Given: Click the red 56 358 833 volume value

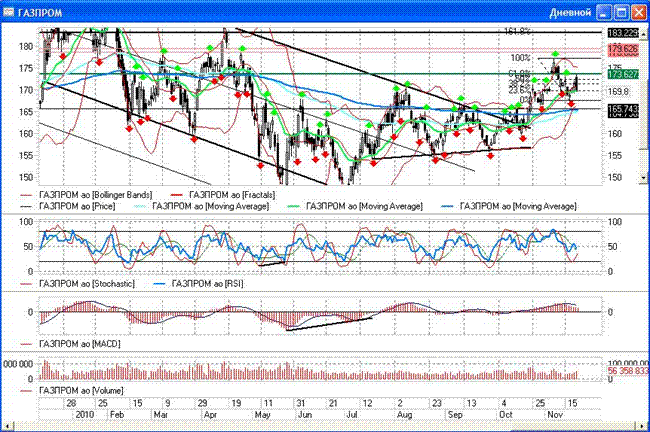Looking at the screenshot, I should click(x=628, y=371).
